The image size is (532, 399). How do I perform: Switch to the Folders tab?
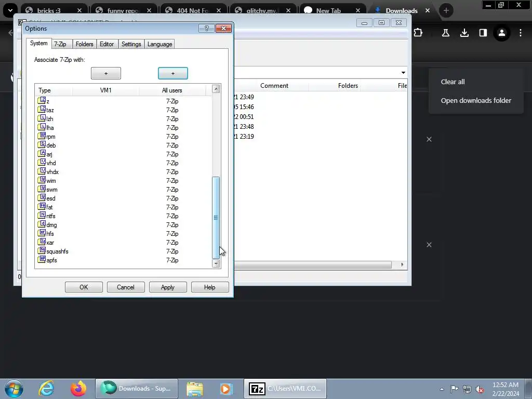84,44
